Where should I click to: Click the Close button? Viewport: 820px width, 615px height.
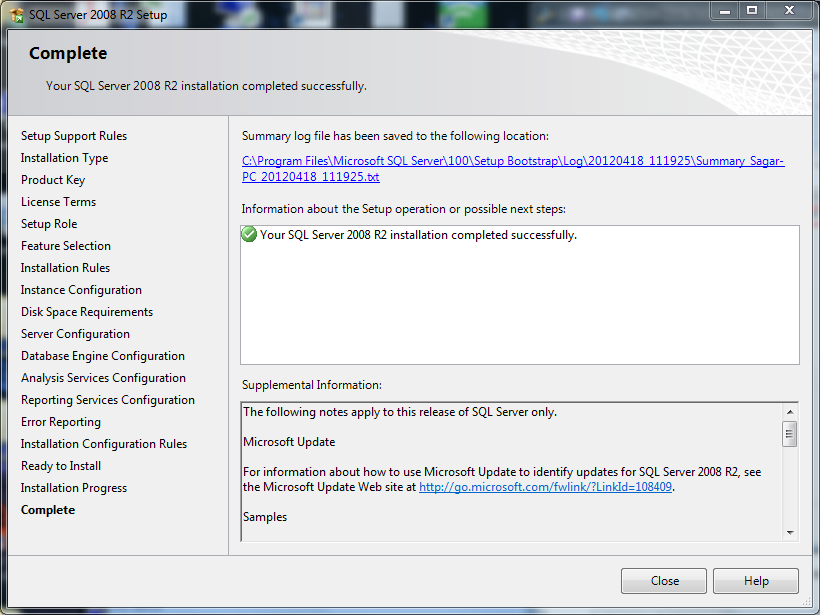pyautogui.click(x=664, y=580)
